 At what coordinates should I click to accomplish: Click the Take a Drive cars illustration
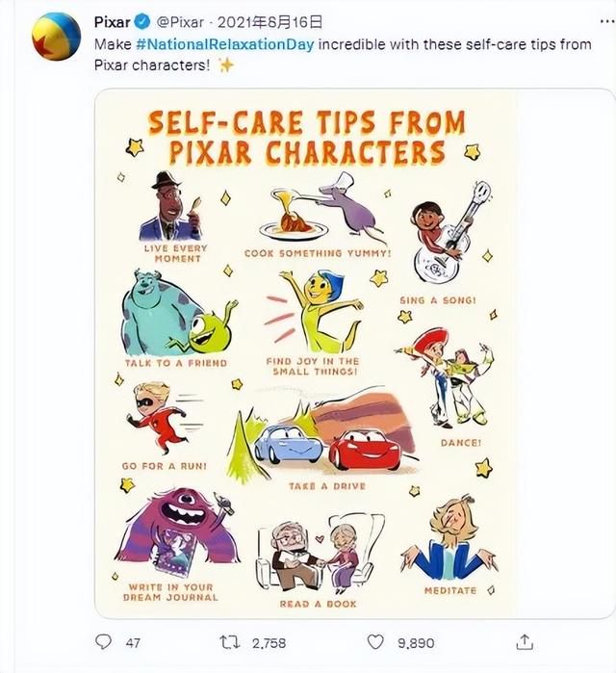coord(323,435)
